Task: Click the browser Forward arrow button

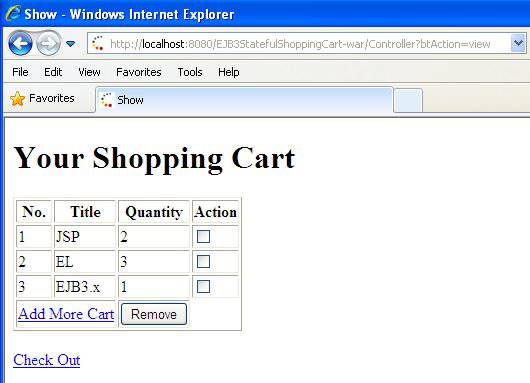Action: click(x=48, y=43)
